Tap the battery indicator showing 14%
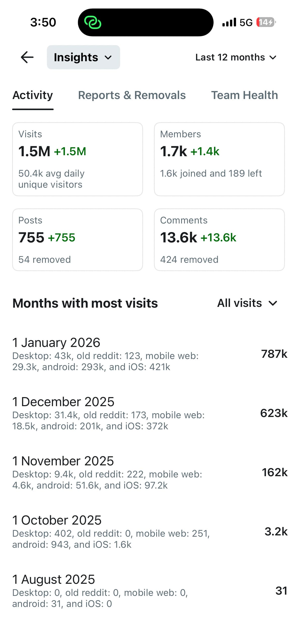Image resolution: width=297 pixels, height=644 pixels. click(265, 22)
